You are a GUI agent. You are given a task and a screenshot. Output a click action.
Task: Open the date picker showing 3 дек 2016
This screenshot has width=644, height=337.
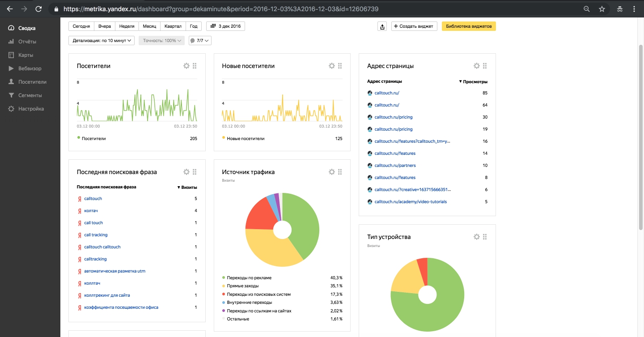pos(225,26)
